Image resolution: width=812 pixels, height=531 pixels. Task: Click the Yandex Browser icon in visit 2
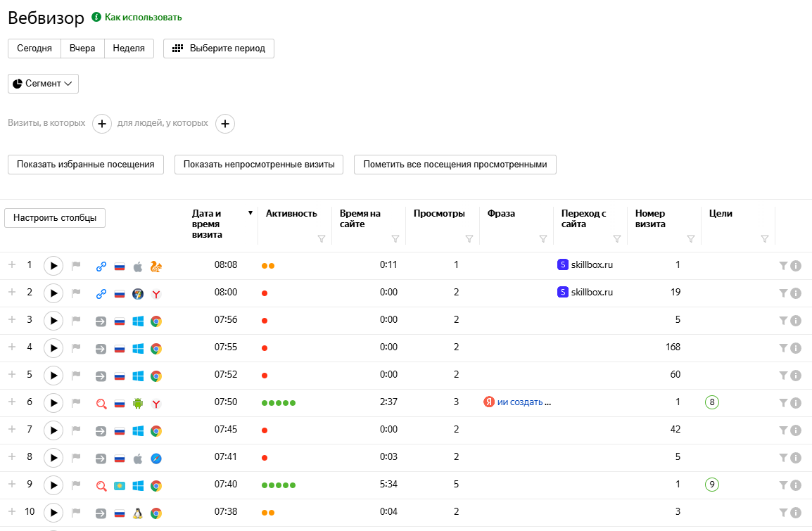coord(156,294)
